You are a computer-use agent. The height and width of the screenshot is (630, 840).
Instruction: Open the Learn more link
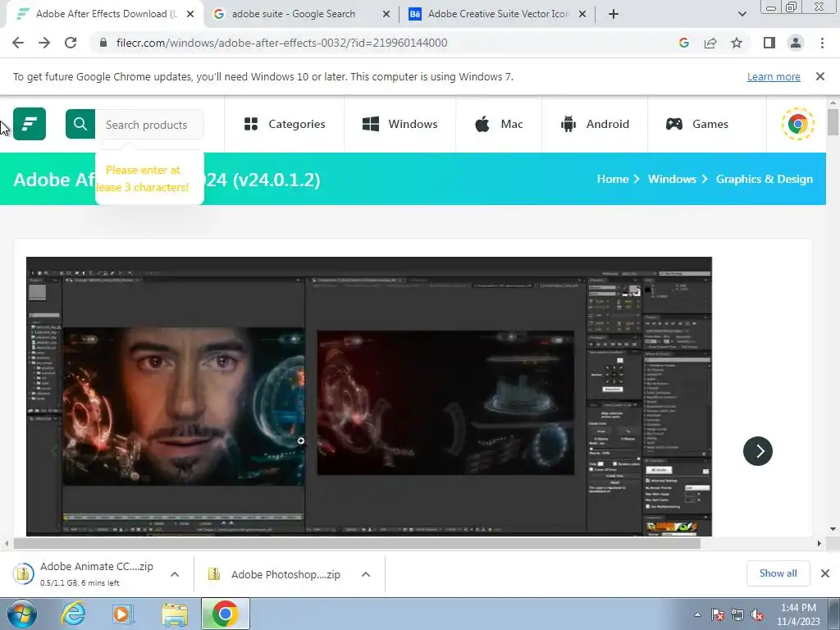point(774,76)
